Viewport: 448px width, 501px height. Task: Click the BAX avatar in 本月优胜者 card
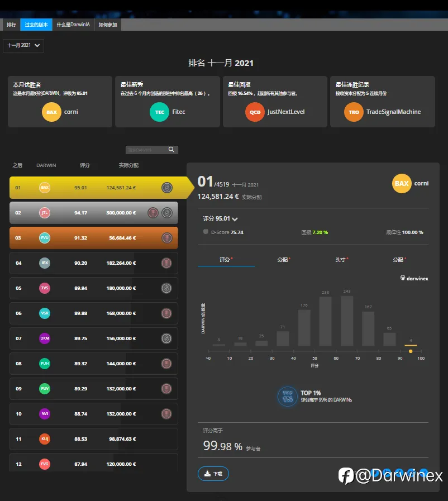coord(51,112)
